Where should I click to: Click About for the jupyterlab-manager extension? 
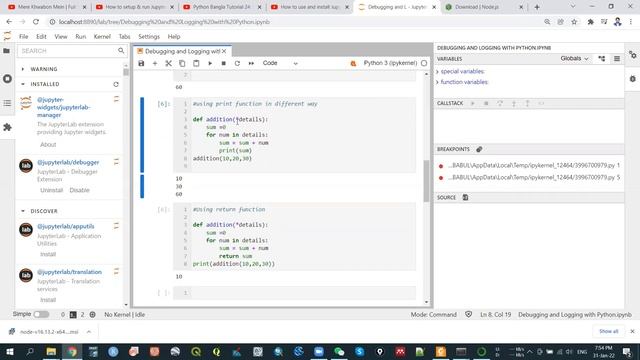coord(48,144)
